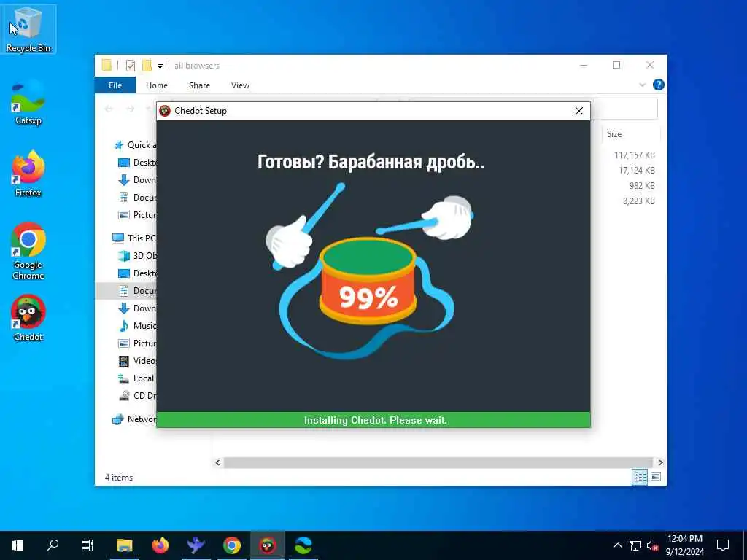Image resolution: width=747 pixels, height=560 pixels.
Task: Select Documents under Quick access
Action: click(x=137, y=197)
